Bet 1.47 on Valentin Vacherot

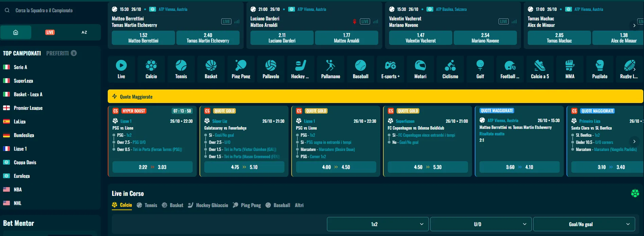click(421, 38)
